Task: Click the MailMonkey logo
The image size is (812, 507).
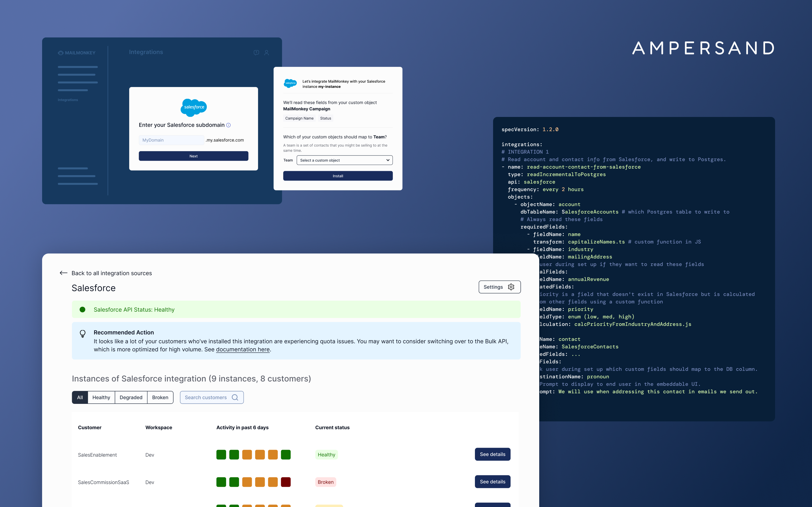Action: 76,53
